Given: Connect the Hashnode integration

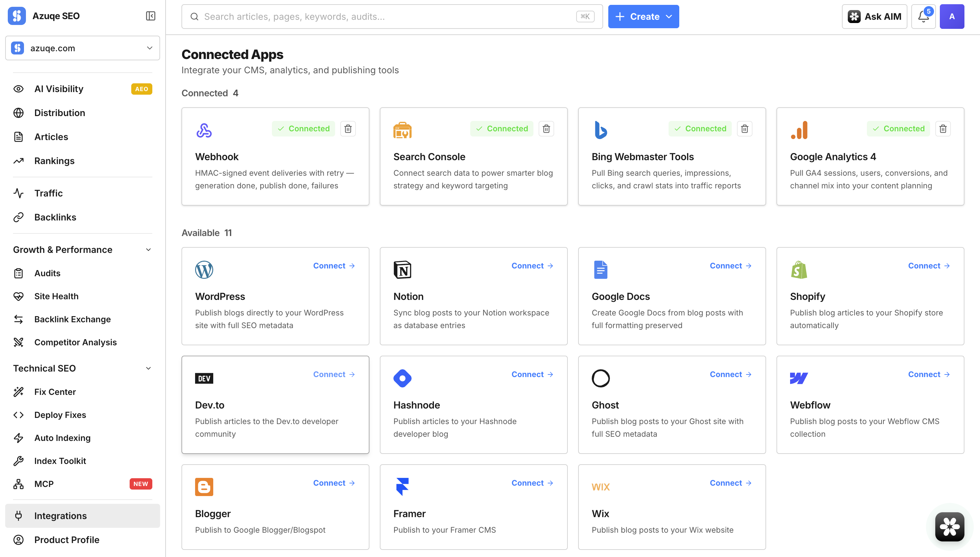Looking at the screenshot, I should pos(532,374).
